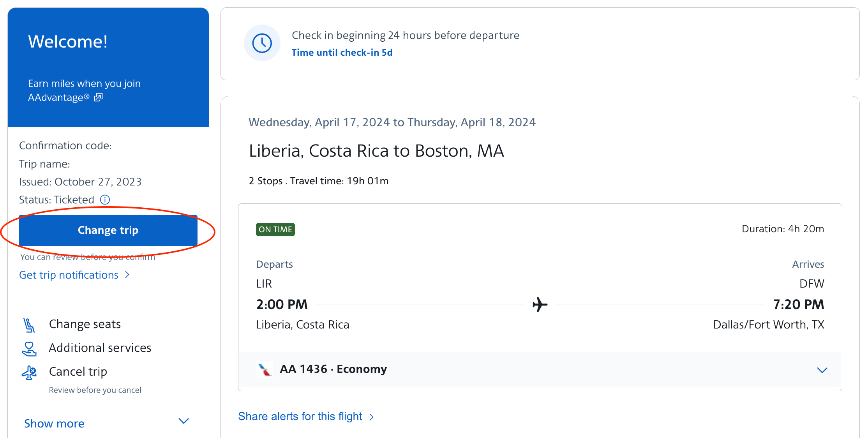Image resolution: width=868 pixels, height=438 pixels.
Task: Expand the Show more section chevron
Action: pyautogui.click(x=183, y=421)
